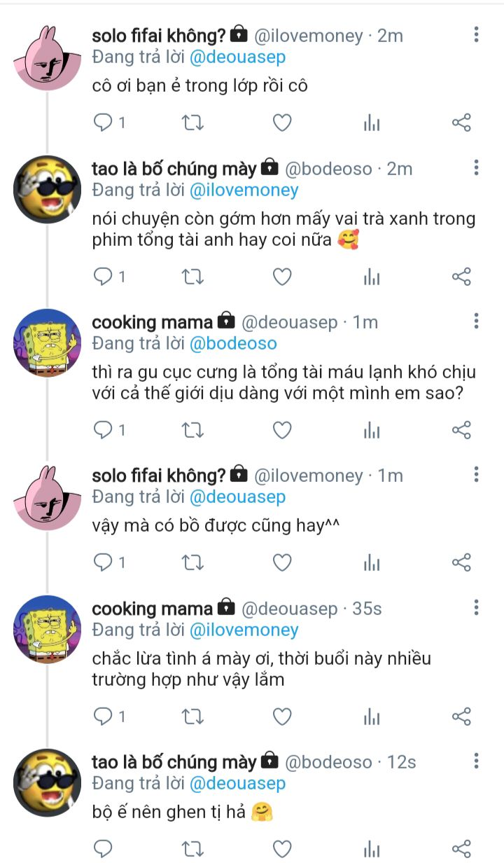Viewport: 504px width, 863px height.
Task: Like the "tổng tài máu lạnh" tweet
Action: (281, 430)
